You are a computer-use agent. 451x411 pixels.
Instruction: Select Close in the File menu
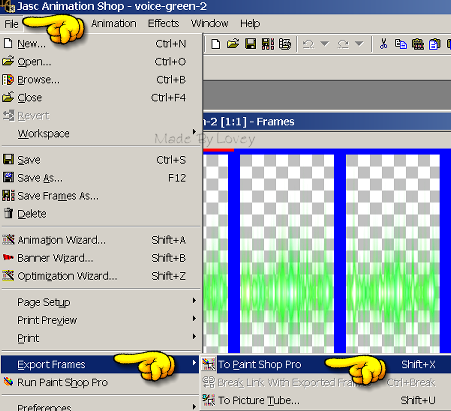click(x=101, y=98)
